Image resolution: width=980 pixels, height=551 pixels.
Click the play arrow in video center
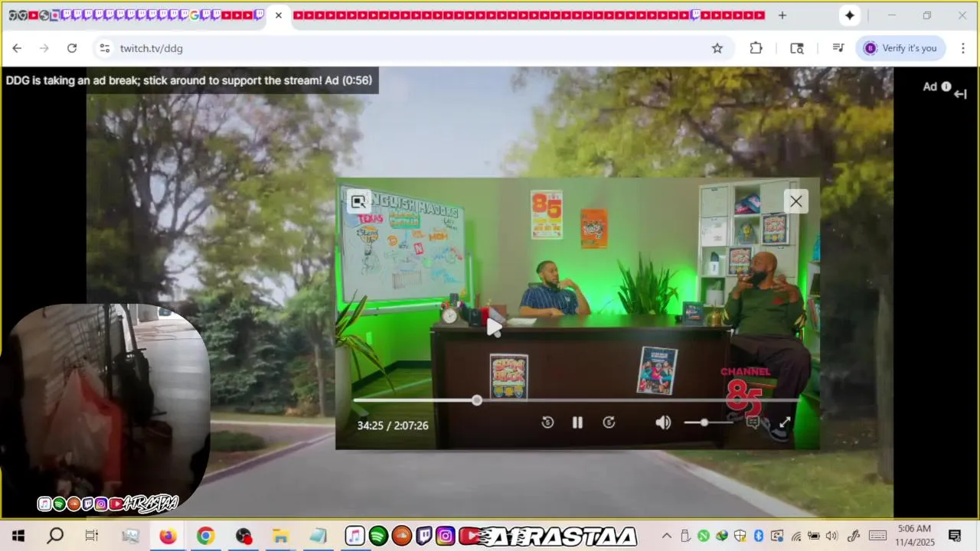pos(495,327)
